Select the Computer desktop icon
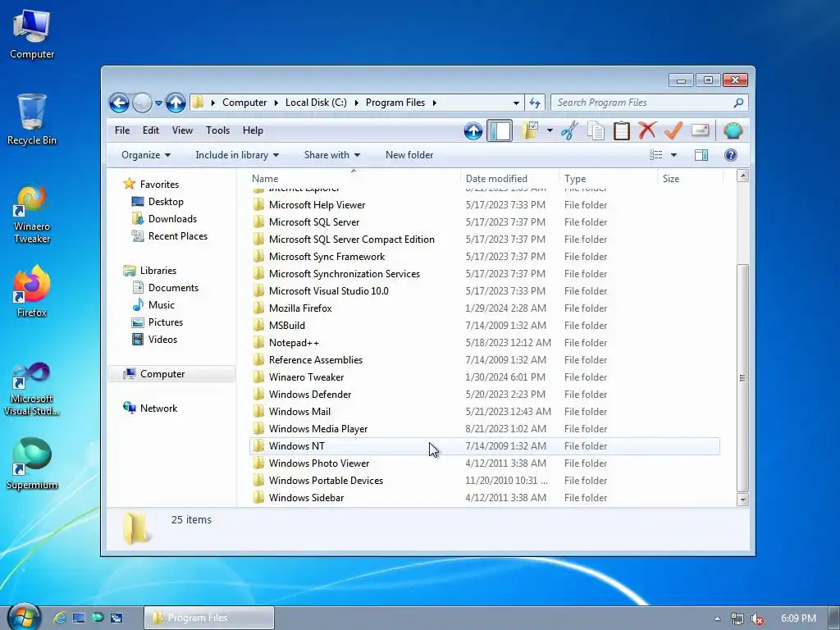Image resolution: width=840 pixels, height=630 pixels. 32,34
